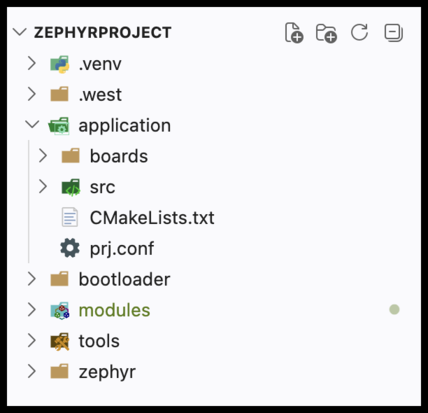Open the prj.conf file
Screen dimensions: 428x413
(122, 249)
